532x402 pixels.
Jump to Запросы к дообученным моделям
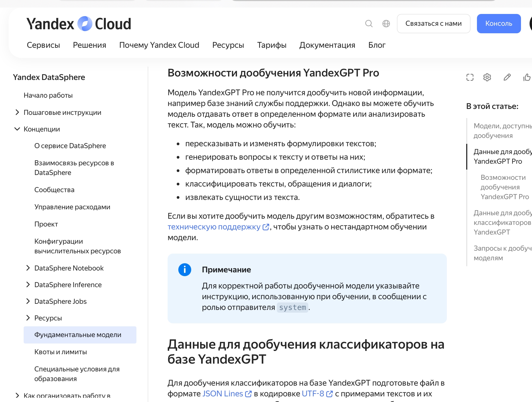(x=502, y=253)
